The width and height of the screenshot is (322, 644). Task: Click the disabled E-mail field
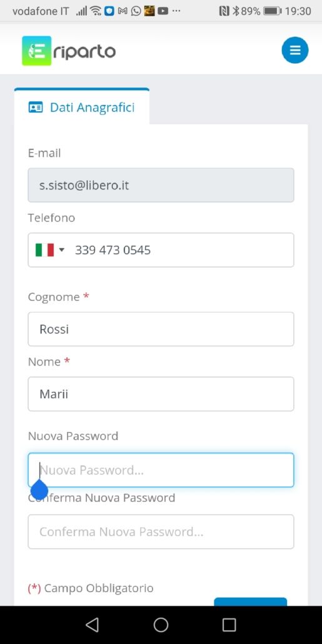click(161, 185)
